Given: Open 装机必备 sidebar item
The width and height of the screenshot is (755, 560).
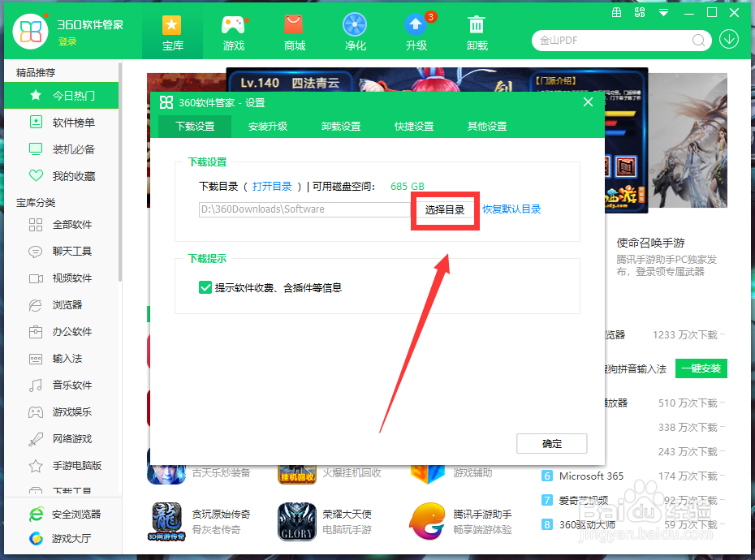Looking at the screenshot, I should 61,149.
